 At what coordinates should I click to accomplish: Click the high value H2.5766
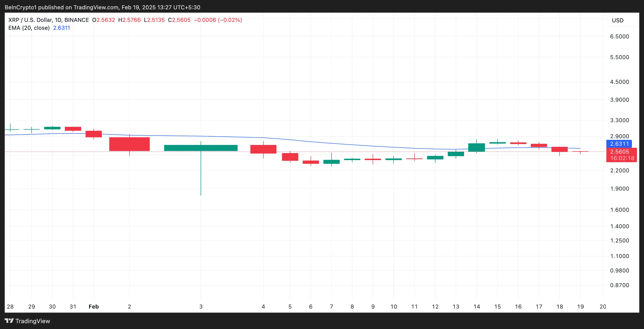[129, 20]
